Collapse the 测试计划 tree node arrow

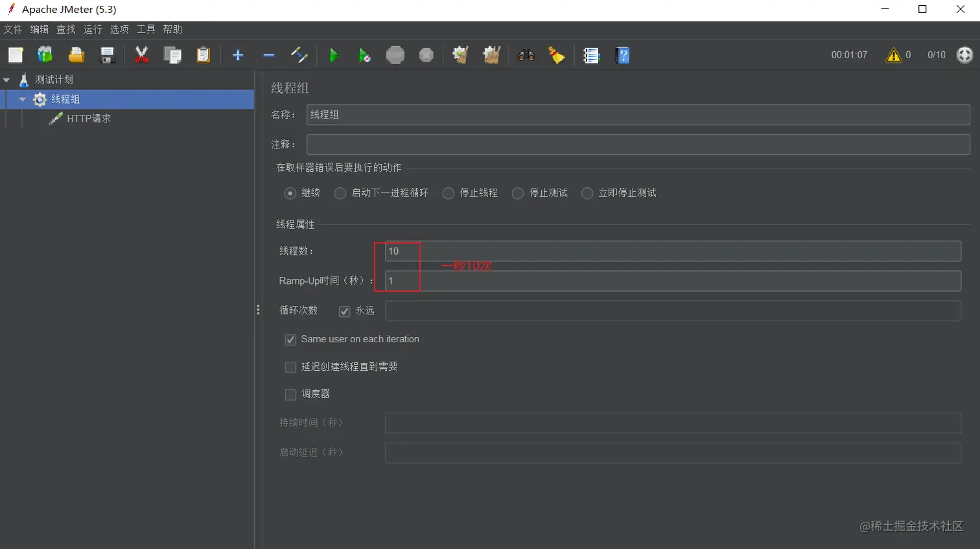(x=6, y=80)
